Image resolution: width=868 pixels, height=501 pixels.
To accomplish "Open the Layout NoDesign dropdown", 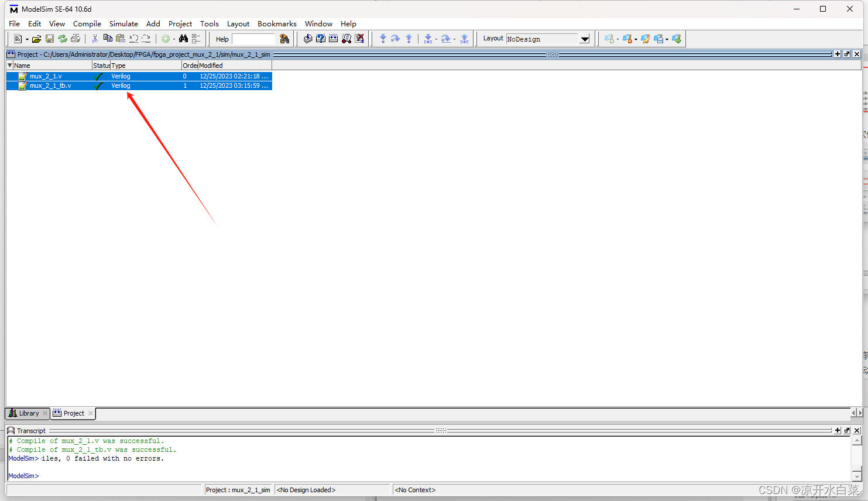I will click(x=585, y=39).
